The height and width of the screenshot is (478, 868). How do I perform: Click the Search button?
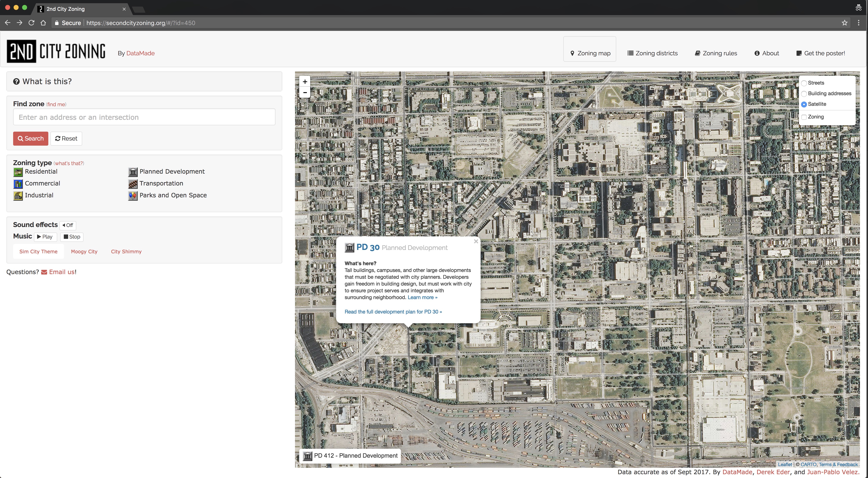click(x=31, y=138)
